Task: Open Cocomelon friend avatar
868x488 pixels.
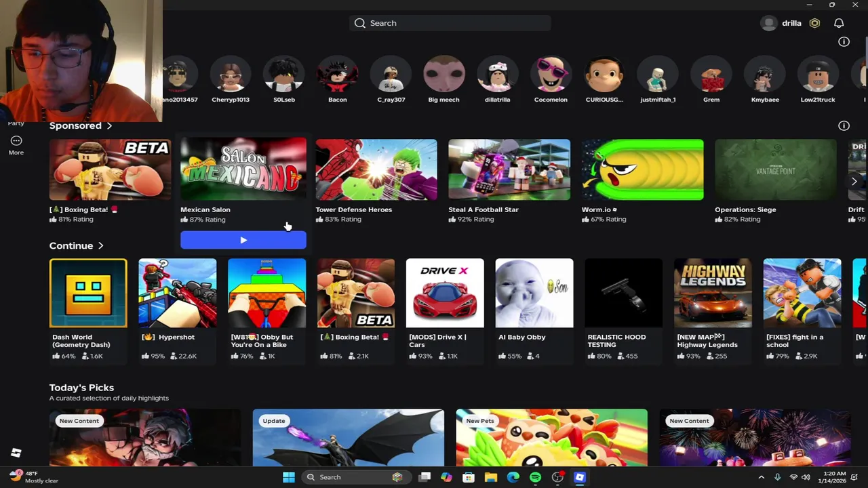Action: [551, 75]
